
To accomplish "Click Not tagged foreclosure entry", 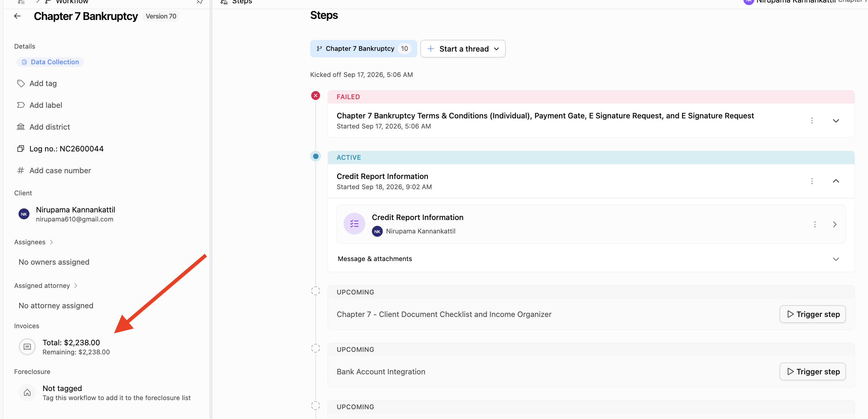I will pyautogui.click(x=62, y=389).
